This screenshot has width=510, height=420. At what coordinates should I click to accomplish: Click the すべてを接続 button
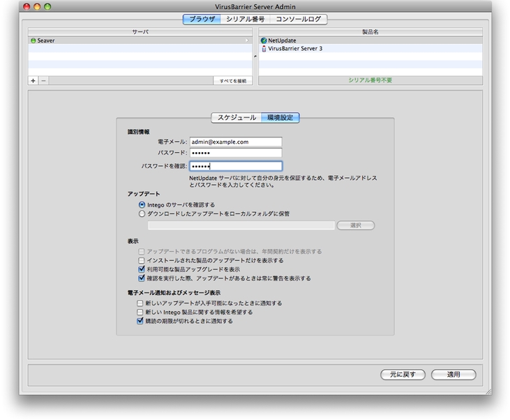[x=233, y=81]
